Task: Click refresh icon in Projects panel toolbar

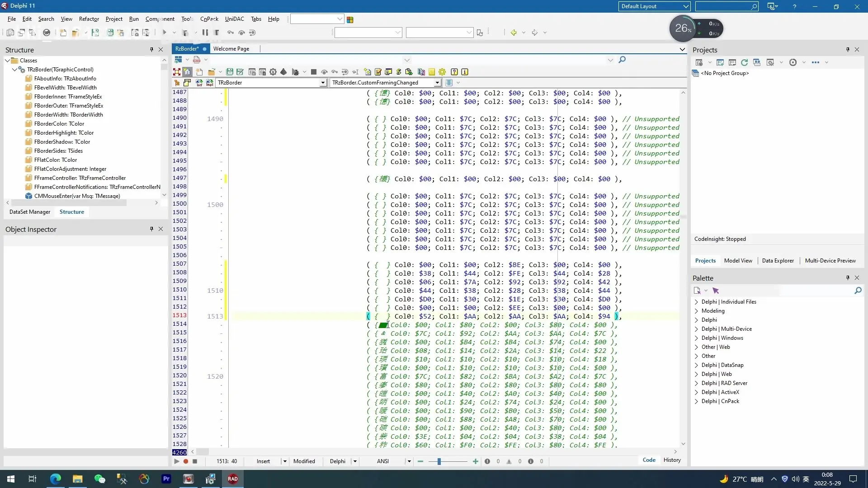Action: tap(744, 62)
